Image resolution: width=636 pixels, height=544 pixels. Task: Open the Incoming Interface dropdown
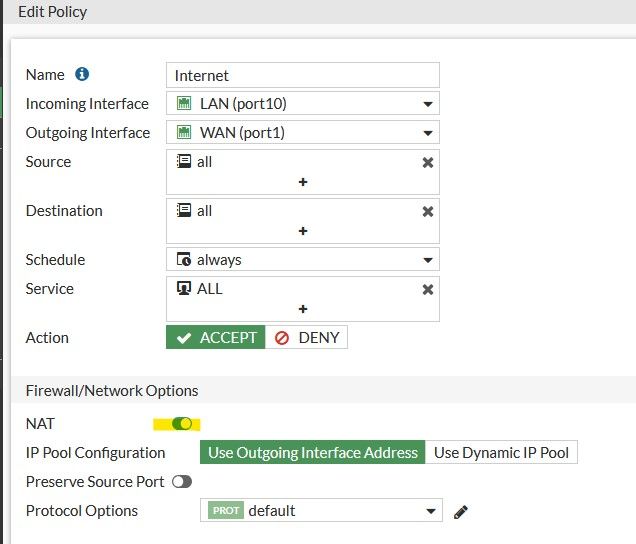427,104
